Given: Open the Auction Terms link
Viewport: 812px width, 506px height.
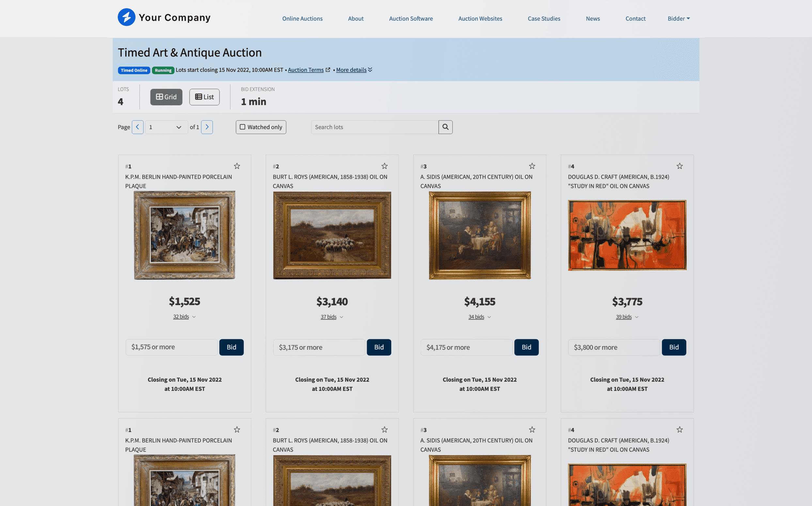Looking at the screenshot, I should pyautogui.click(x=305, y=70).
